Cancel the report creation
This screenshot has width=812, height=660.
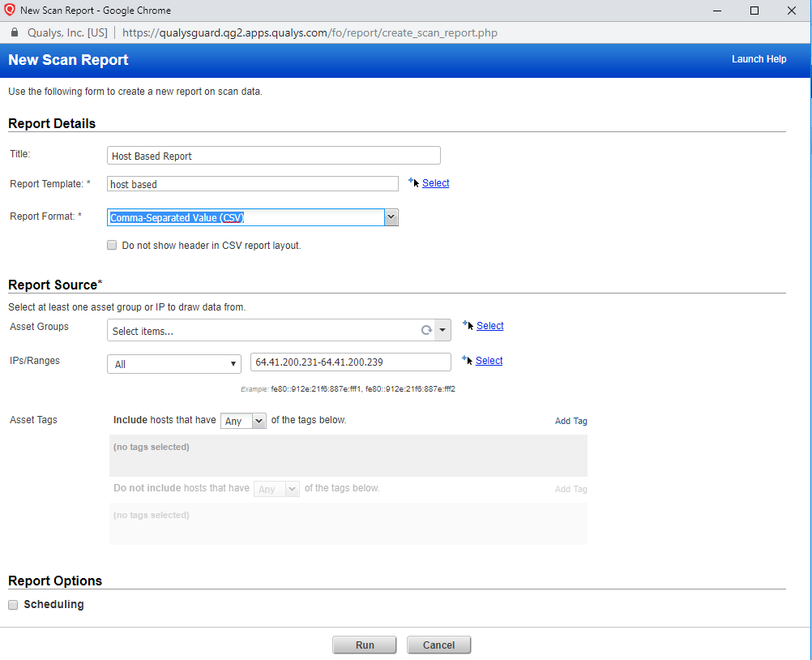click(x=438, y=645)
